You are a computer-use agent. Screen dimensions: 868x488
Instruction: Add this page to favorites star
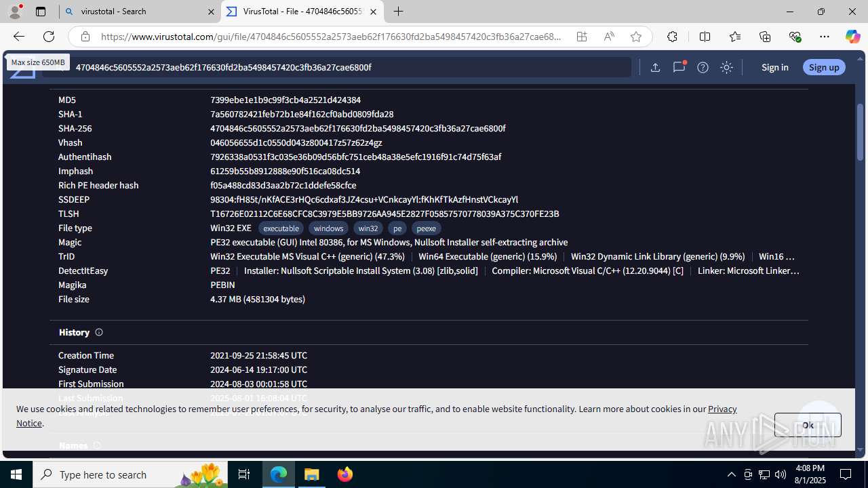636,37
